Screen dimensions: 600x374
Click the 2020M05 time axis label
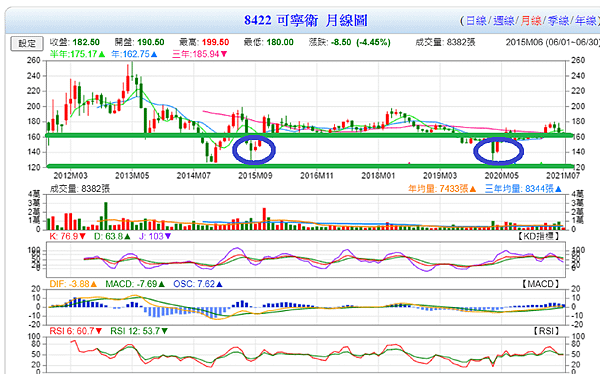[502, 176]
